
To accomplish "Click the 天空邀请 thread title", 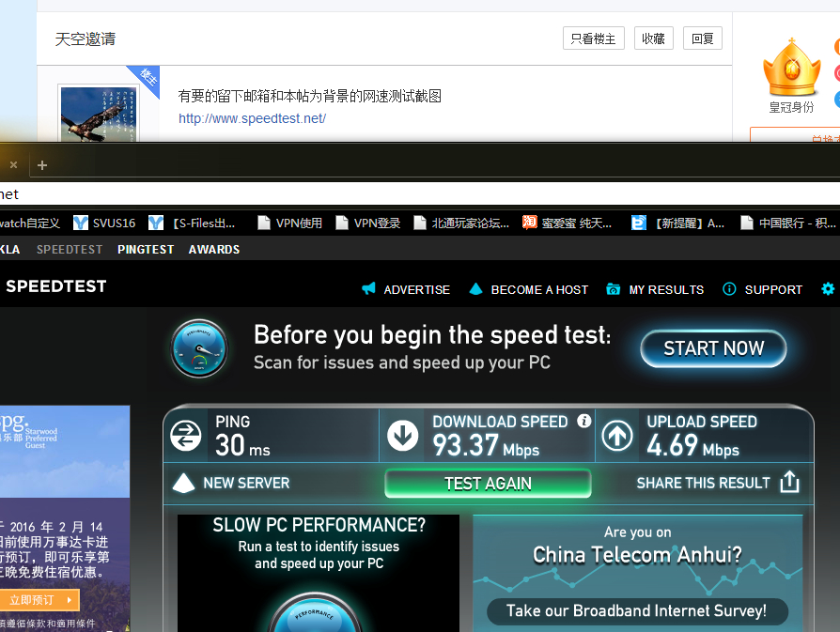I will click(x=86, y=39).
